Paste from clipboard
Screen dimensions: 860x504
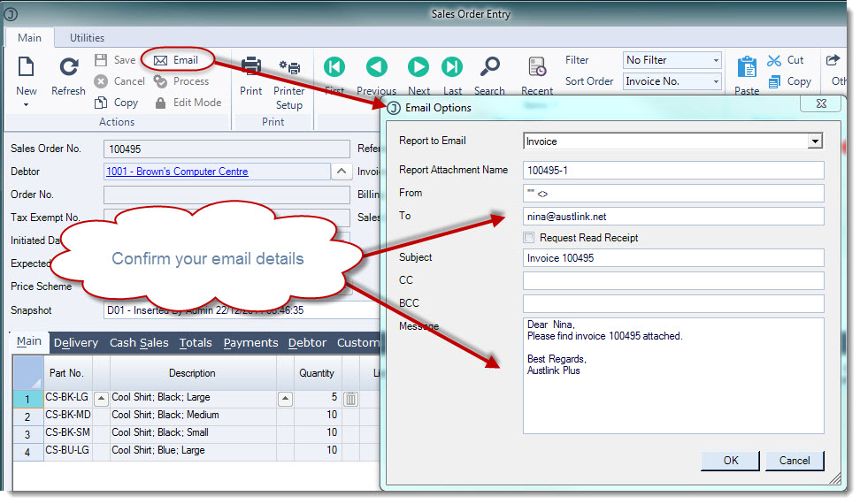click(x=747, y=76)
